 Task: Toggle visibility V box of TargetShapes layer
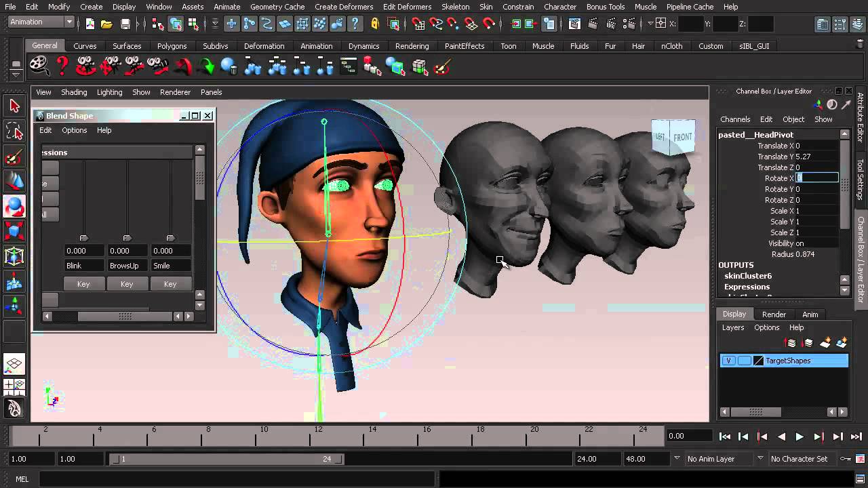click(728, 361)
